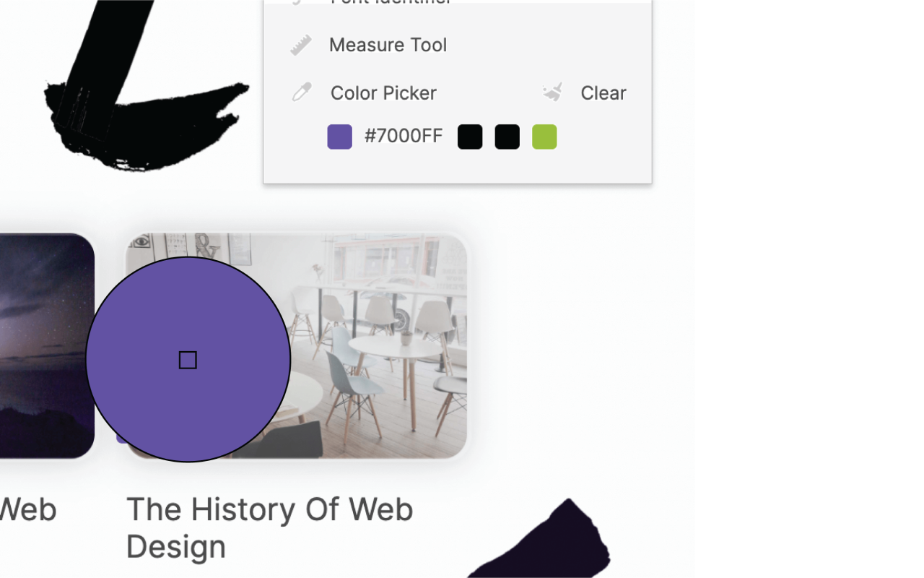Screen dimensions: 924x578
Task: Choose the Color Picker menu label
Action: pyautogui.click(x=383, y=93)
